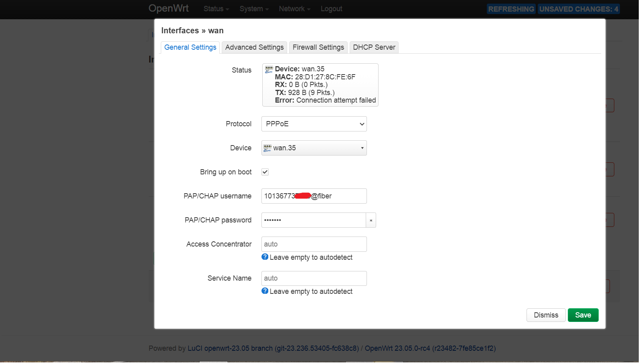Click the Error: Connection attempt failed text
This screenshot has width=640, height=364.
pyautogui.click(x=326, y=101)
